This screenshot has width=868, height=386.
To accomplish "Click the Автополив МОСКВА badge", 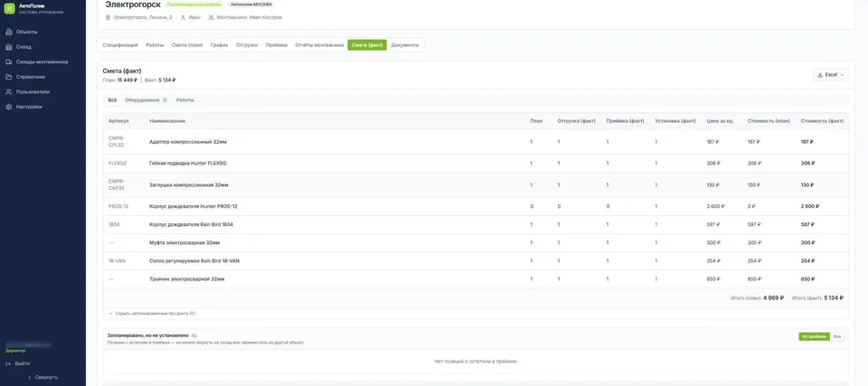I will pyautogui.click(x=250, y=5).
